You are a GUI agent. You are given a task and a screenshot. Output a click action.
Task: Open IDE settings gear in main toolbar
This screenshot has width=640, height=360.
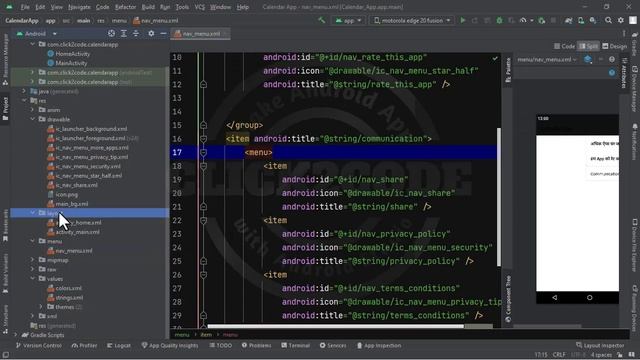tap(620, 20)
